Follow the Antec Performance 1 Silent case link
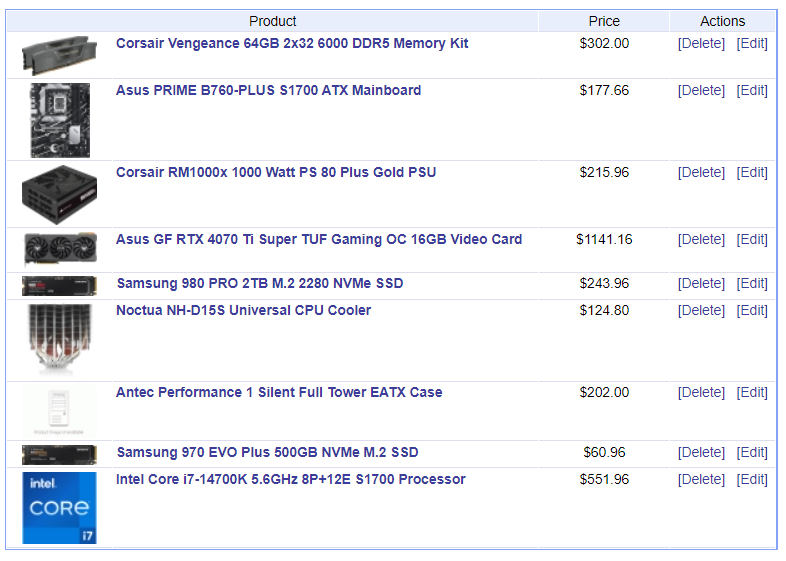 [x=279, y=392]
